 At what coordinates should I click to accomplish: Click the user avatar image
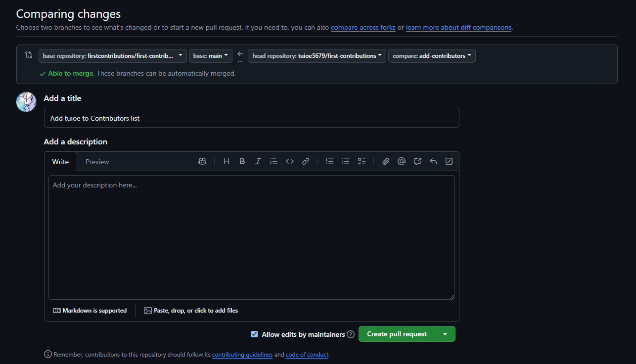click(26, 102)
